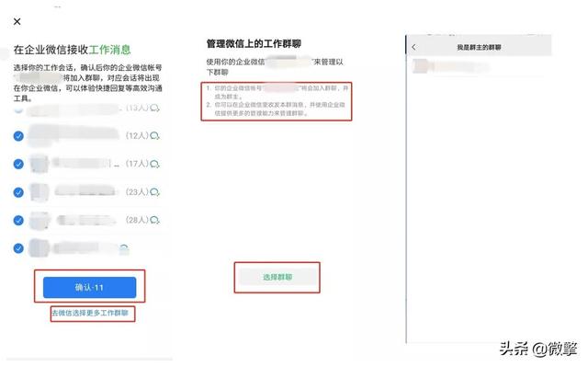Select the 17人 group avatar thumbnail
588x367 pixels.
(x=40, y=164)
